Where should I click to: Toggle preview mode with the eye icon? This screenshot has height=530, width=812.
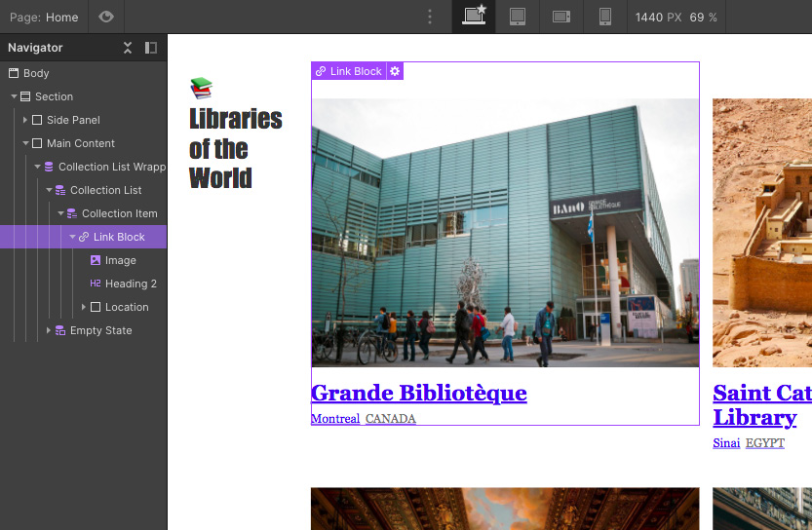pos(106,17)
